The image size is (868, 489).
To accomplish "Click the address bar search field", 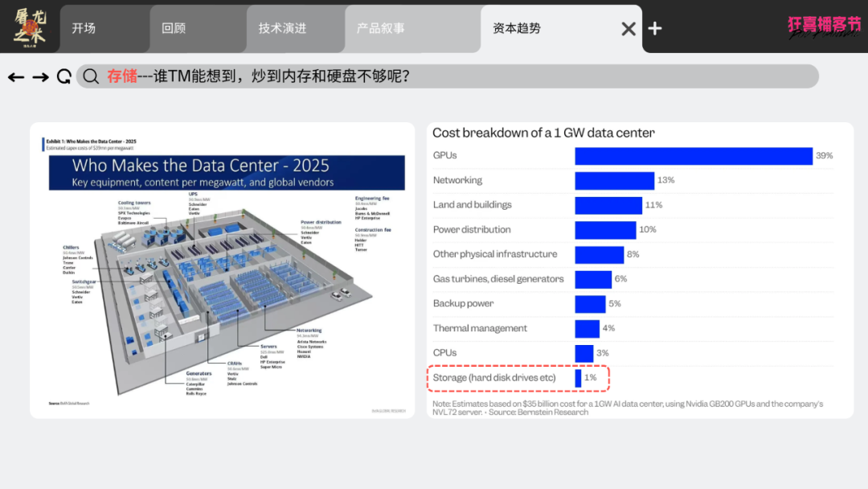I will [448, 76].
